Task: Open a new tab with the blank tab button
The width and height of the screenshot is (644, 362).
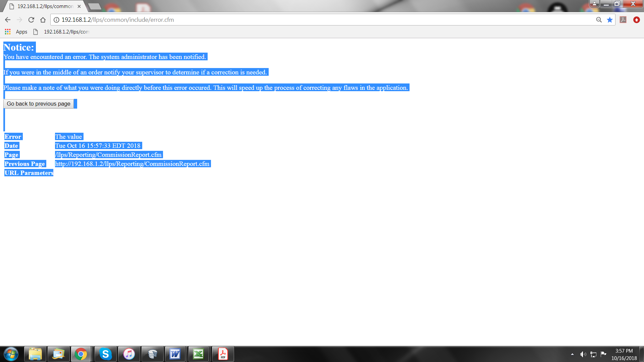Action: [95, 6]
